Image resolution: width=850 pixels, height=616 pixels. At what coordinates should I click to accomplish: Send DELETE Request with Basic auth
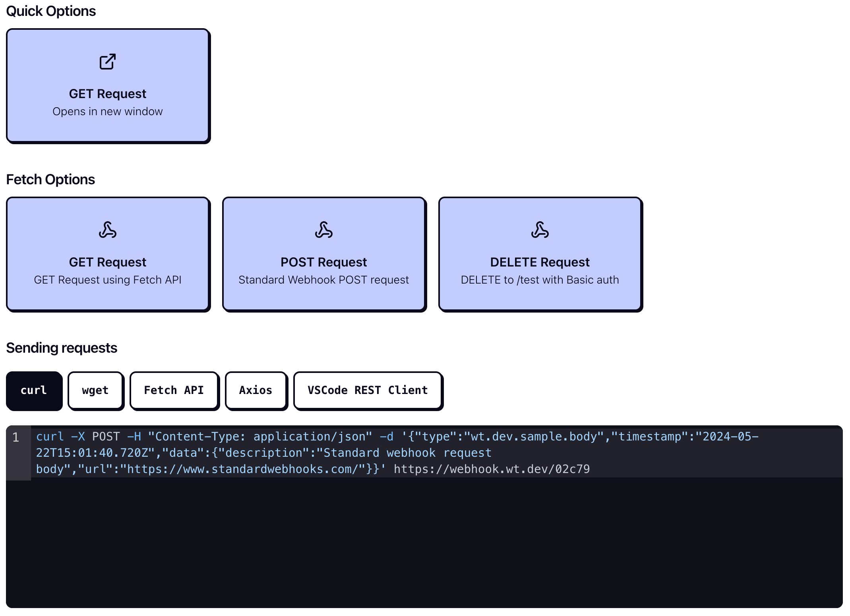point(540,254)
